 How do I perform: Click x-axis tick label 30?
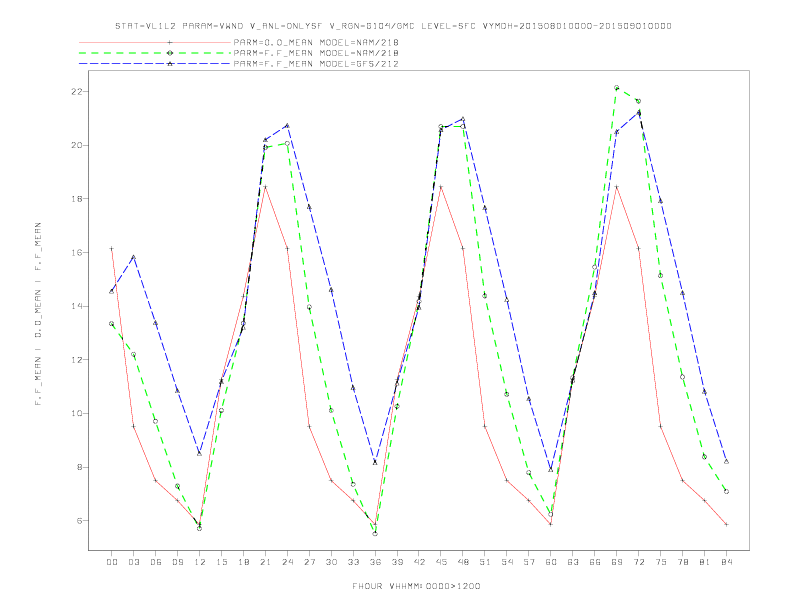(x=331, y=562)
